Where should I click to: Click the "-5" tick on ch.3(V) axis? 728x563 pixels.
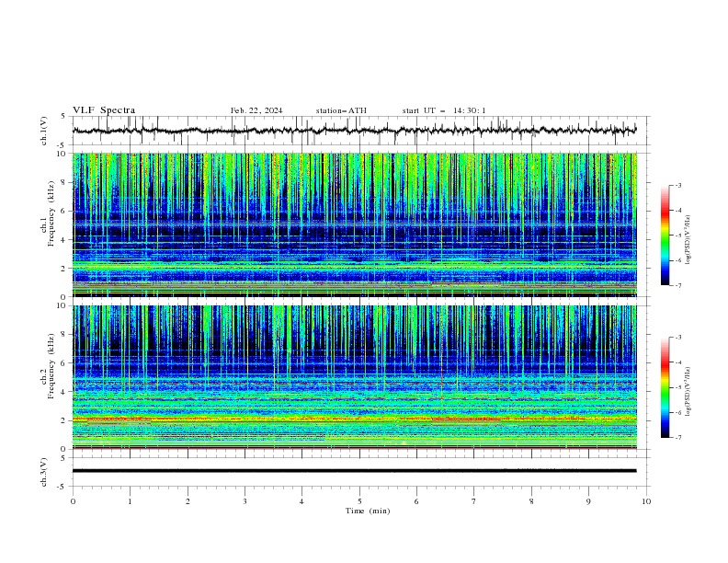[63, 487]
